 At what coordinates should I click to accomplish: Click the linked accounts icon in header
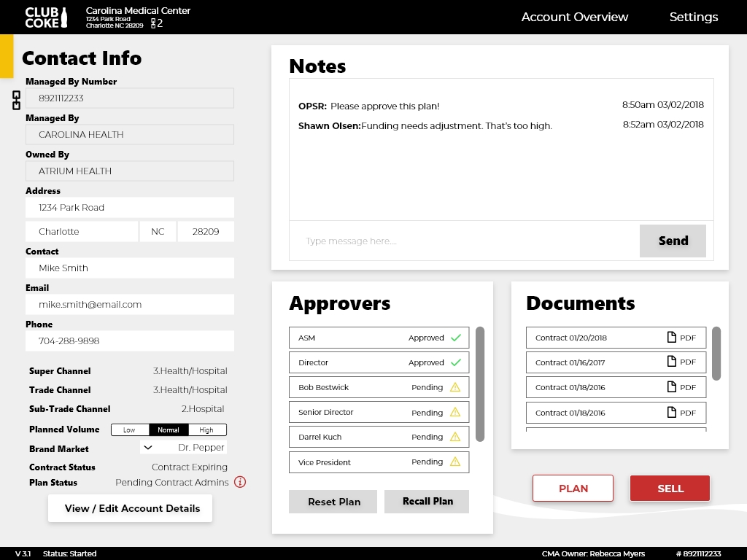click(153, 23)
